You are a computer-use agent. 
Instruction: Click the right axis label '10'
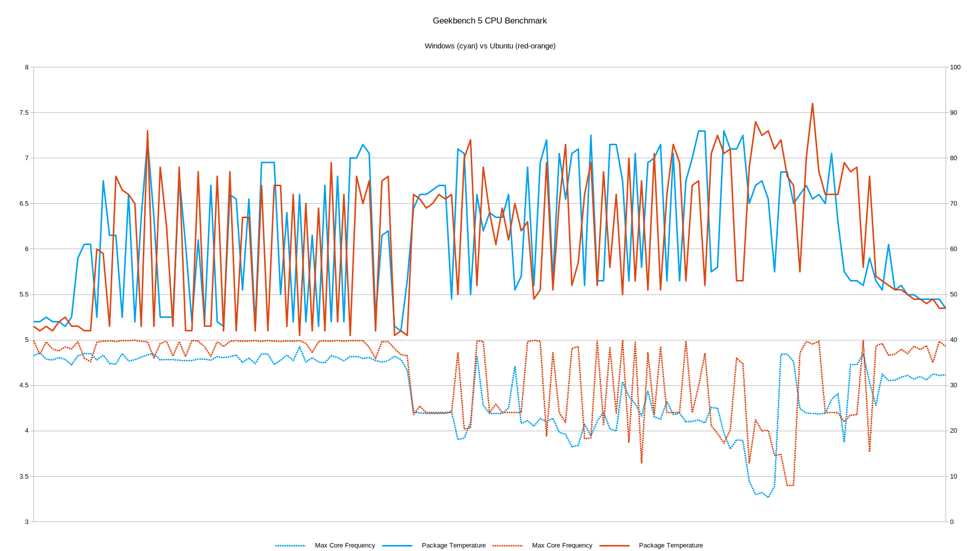coord(954,477)
